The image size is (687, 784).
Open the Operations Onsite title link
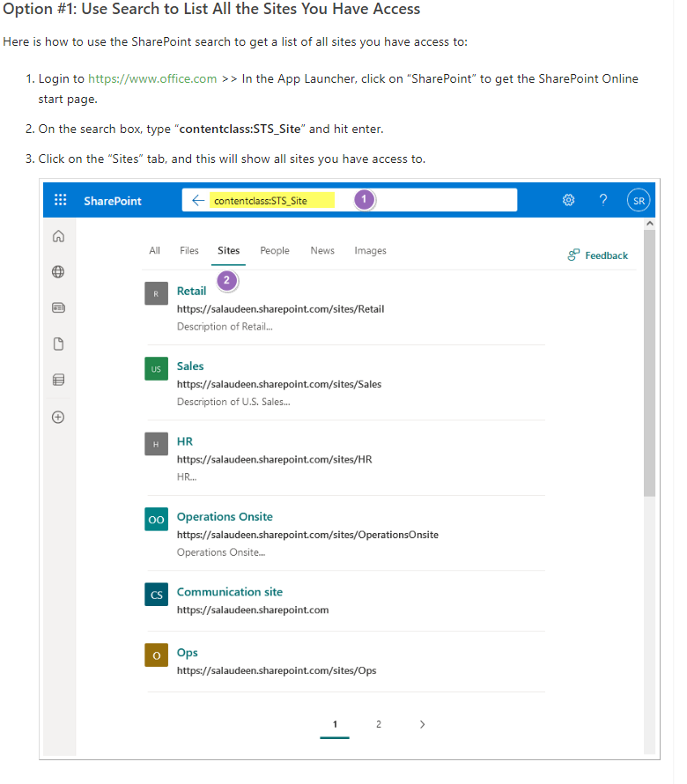(x=225, y=516)
